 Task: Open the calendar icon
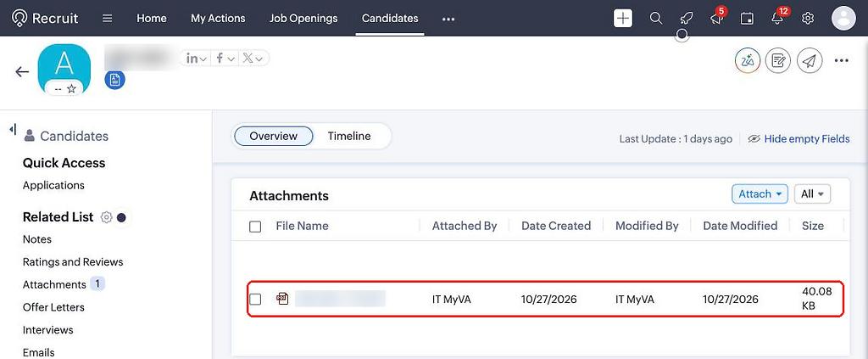(747, 19)
